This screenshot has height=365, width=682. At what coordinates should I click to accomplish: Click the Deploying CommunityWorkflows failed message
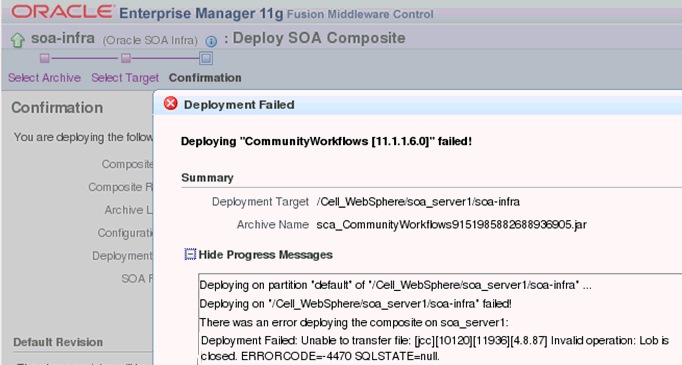326,141
